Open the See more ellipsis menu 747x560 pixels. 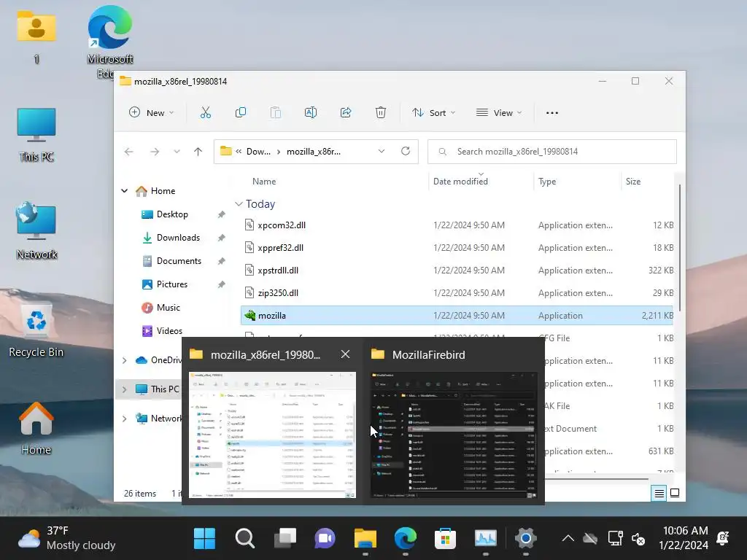point(552,113)
